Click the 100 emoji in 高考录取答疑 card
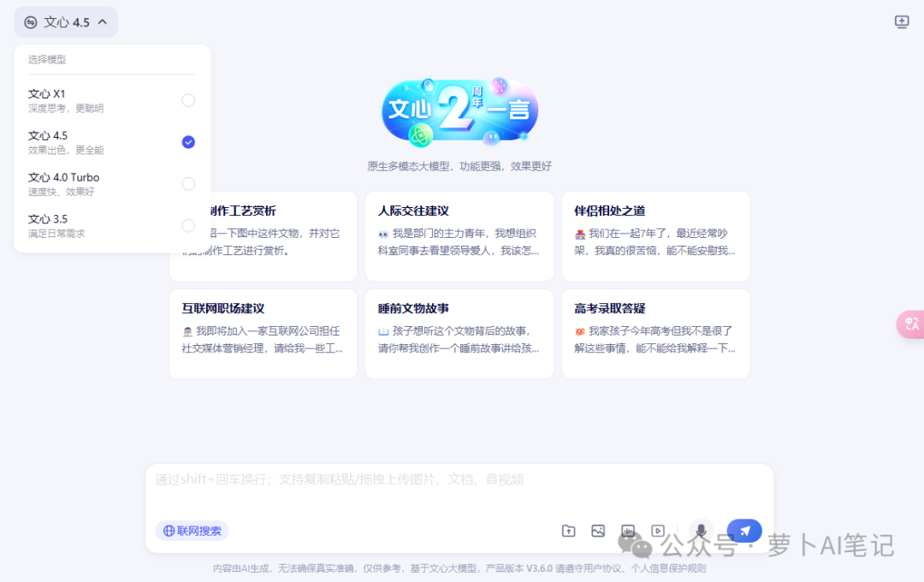 click(580, 331)
